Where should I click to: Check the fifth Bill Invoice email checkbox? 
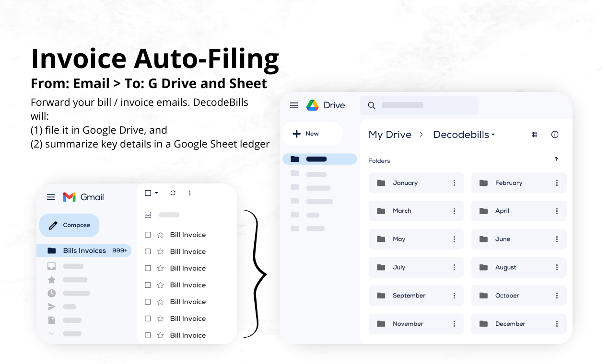click(x=148, y=302)
